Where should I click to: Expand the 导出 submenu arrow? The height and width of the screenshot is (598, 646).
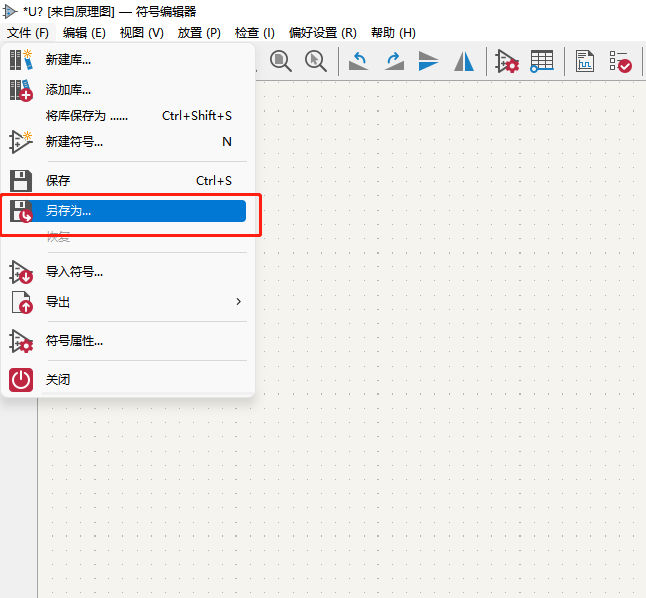pyautogui.click(x=239, y=302)
